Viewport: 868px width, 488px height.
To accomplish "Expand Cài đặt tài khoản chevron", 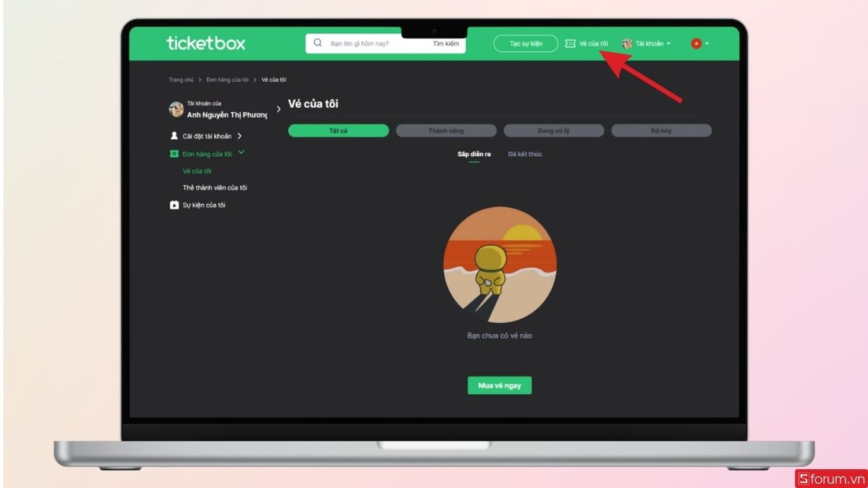I will [239, 136].
